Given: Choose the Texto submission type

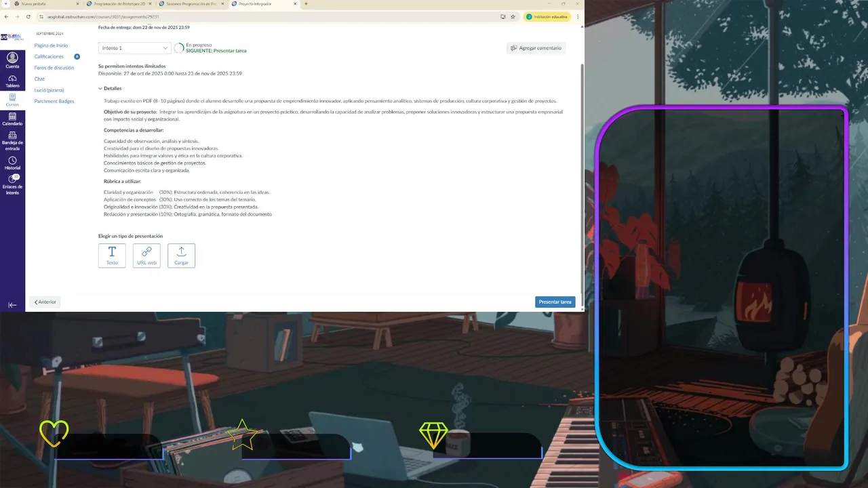Looking at the screenshot, I should [112, 256].
